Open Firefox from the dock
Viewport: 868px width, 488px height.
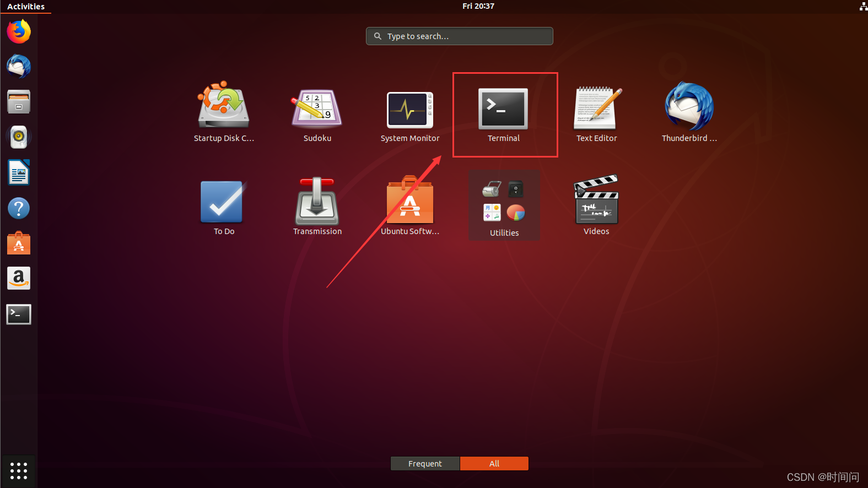coord(19,31)
